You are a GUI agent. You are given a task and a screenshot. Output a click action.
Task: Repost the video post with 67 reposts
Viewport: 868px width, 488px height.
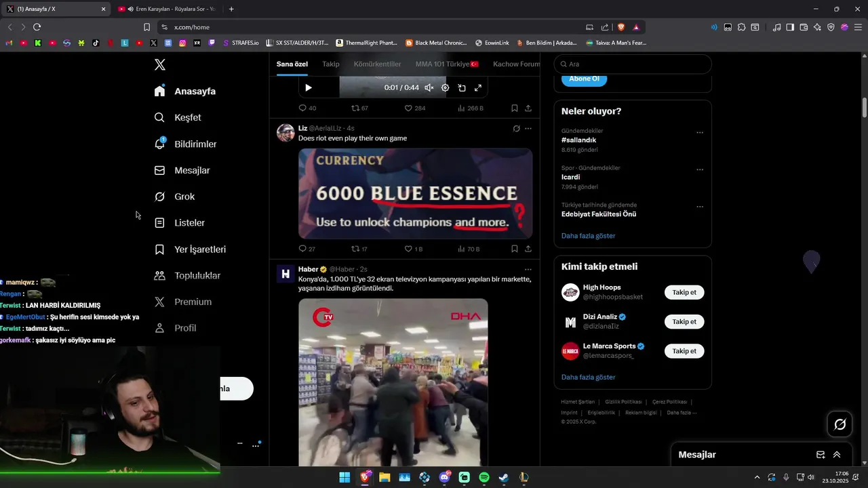pyautogui.click(x=359, y=108)
